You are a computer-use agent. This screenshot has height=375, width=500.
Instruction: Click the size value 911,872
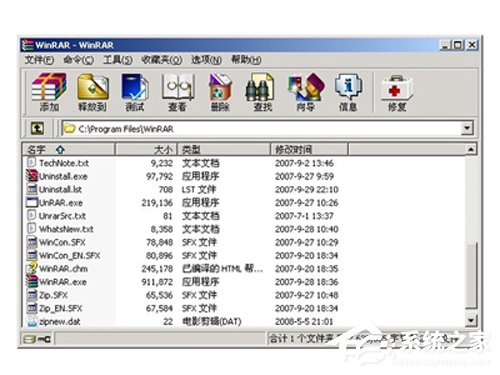pos(157,282)
